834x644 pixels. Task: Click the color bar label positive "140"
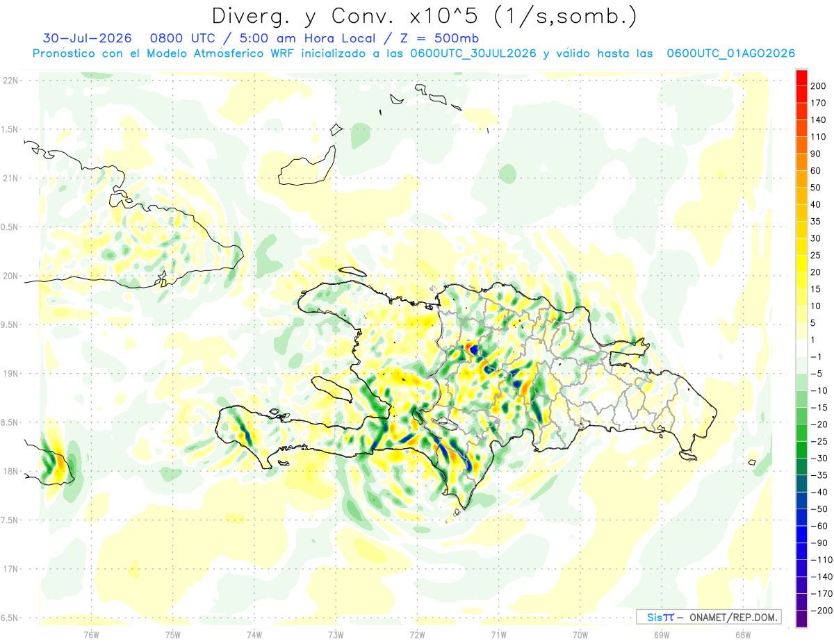point(819,120)
